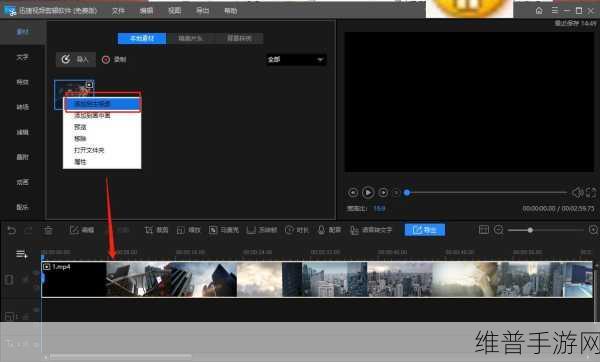Switch to the 本地素材 tab
Viewport: 600px width, 362px height.
pos(142,38)
